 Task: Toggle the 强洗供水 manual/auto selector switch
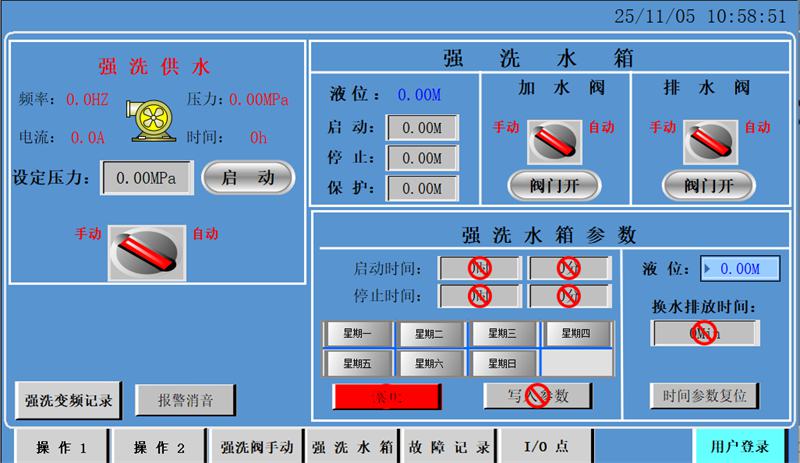[147, 248]
